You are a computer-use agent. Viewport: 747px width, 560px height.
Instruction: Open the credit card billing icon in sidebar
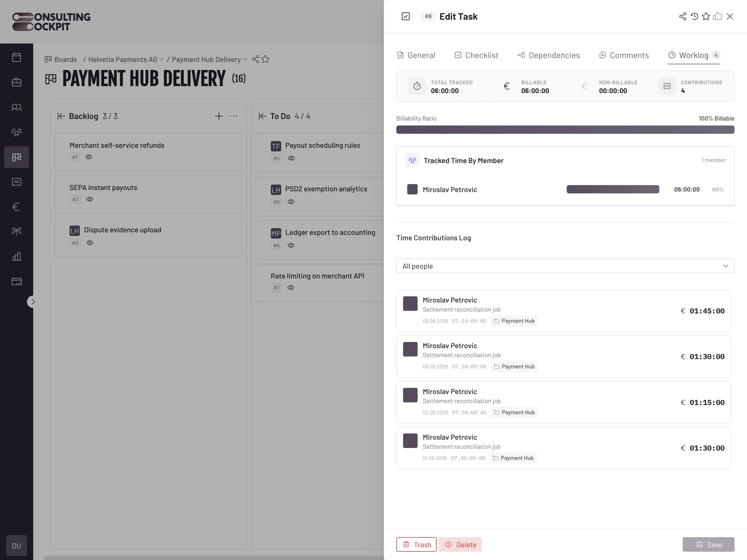[x=17, y=282]
